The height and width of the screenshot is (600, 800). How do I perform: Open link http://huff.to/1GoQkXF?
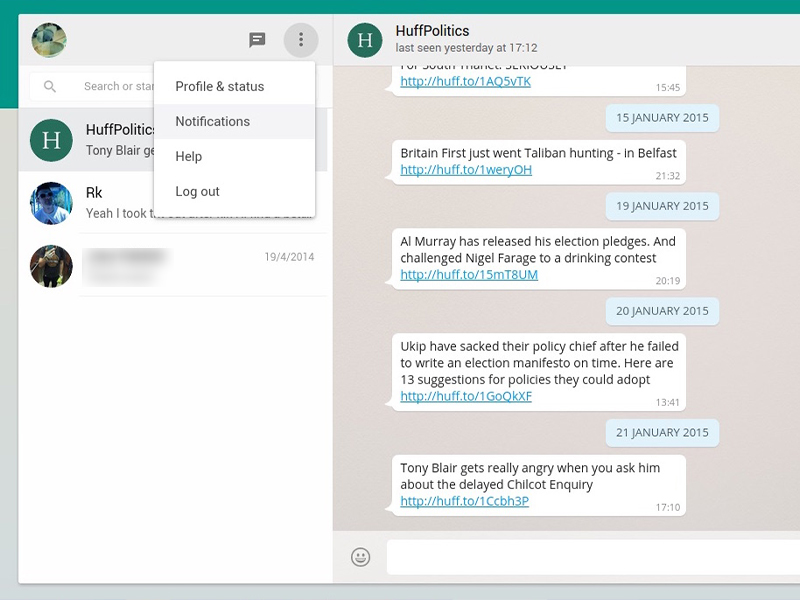[466, 396]
